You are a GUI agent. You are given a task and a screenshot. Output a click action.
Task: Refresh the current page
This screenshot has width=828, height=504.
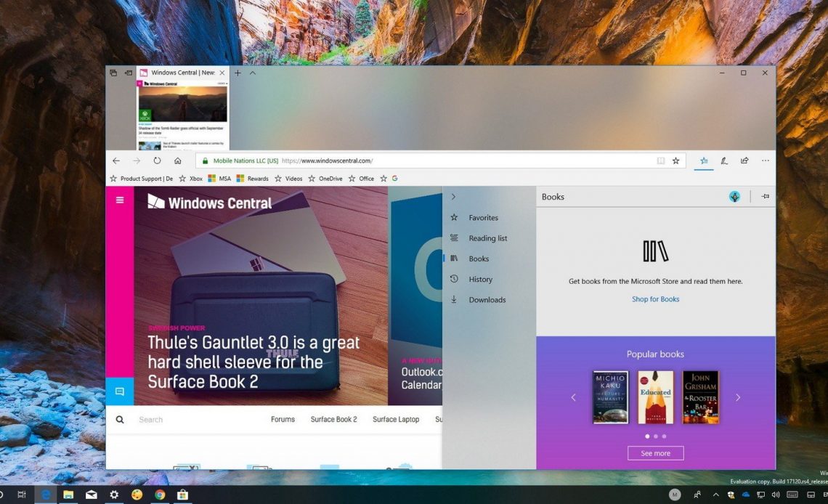click(157, 160)
